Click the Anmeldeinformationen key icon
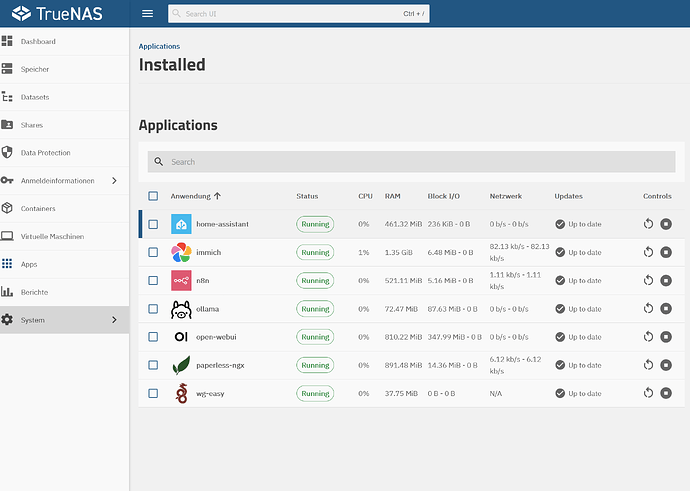 tap(7, 180)
